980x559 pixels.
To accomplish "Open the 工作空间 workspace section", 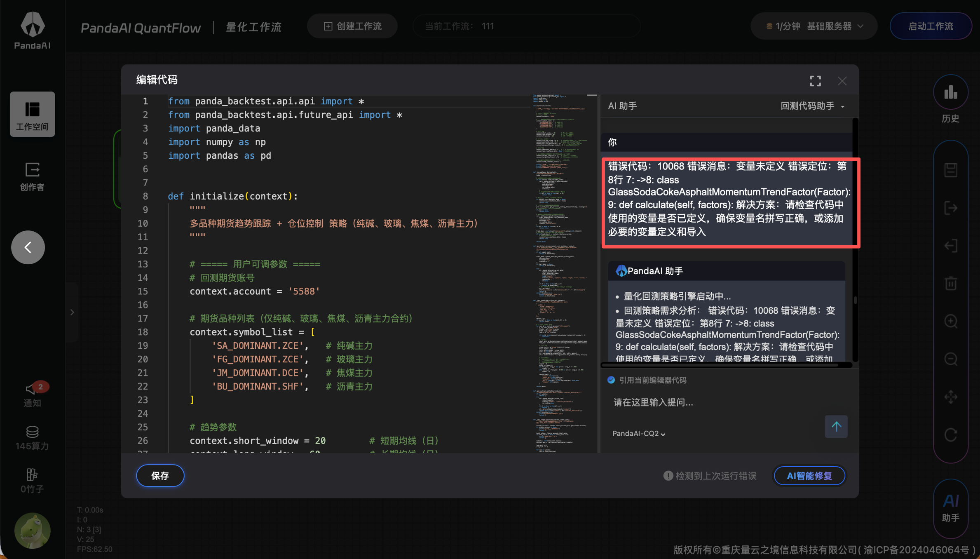I will 33,114.
